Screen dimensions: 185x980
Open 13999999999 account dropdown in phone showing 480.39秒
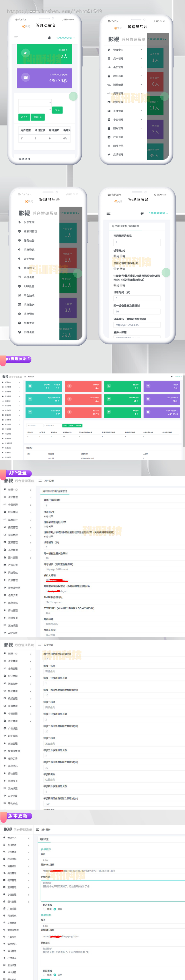66,38
